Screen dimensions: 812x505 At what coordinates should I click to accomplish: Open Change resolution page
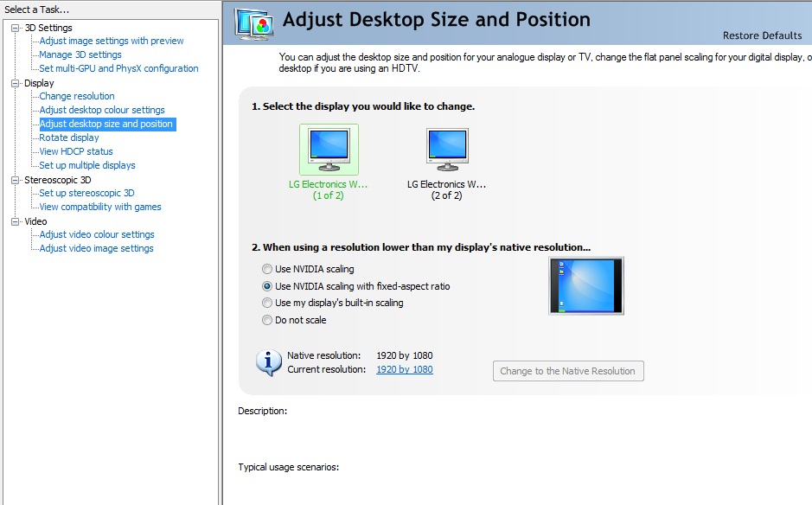point(77,96)
